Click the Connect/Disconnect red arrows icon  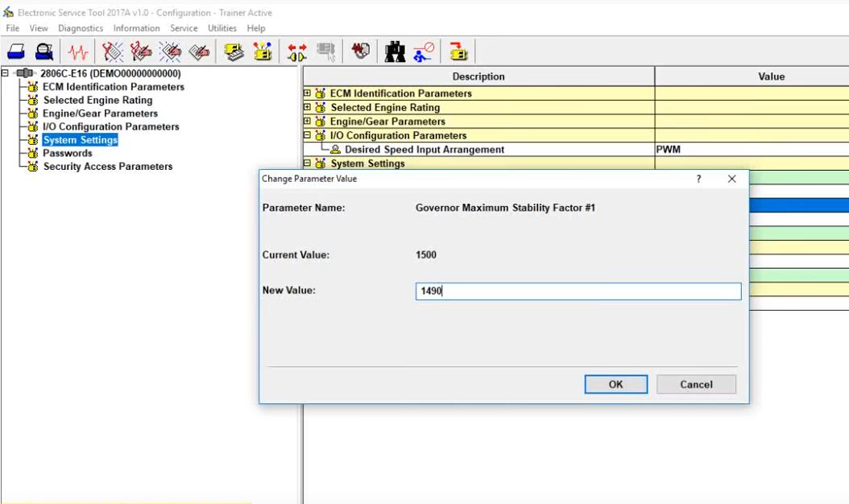click(x=296, y=52)
